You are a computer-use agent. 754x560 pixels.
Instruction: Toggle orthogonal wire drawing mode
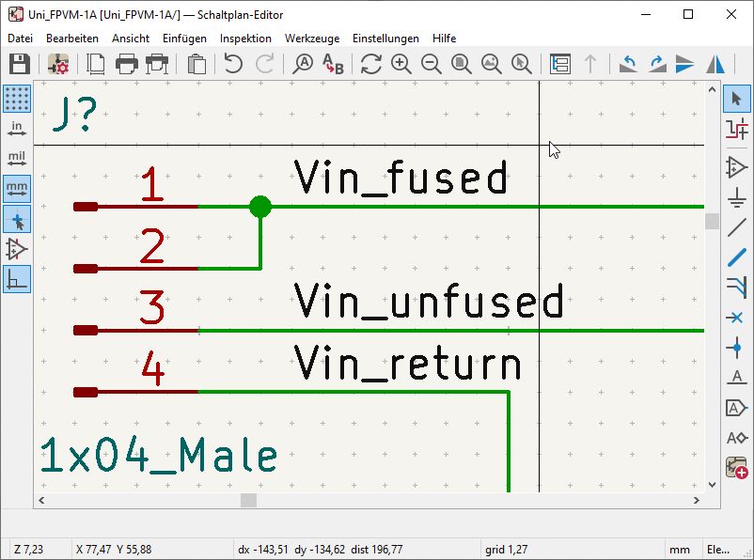coord(17,279)
